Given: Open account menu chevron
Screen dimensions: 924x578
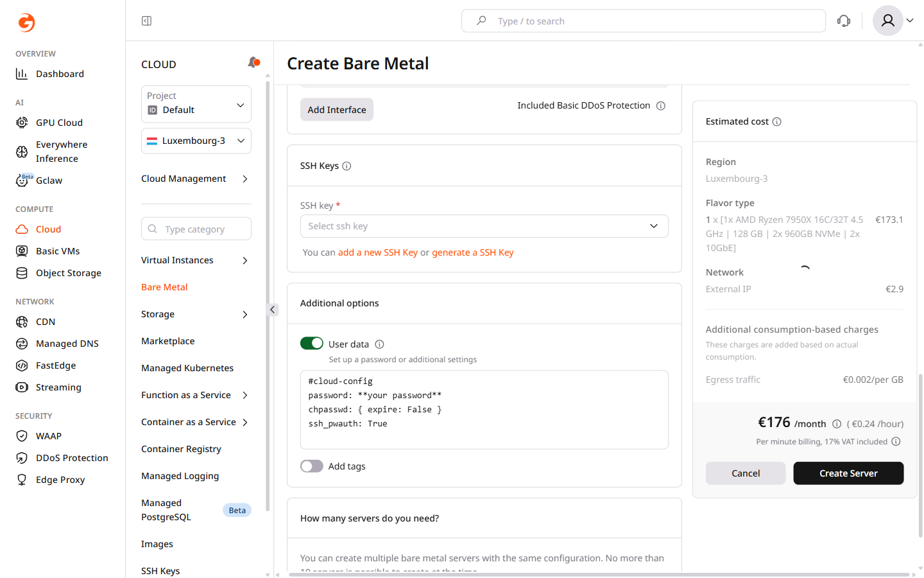Looking at the screenshot, I should 910,21.
